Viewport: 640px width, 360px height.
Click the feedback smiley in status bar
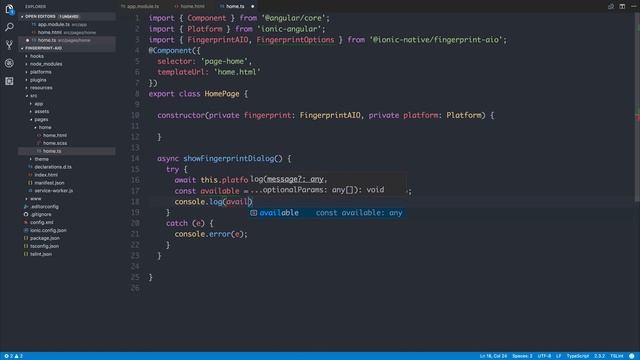(x=632, y=356)
